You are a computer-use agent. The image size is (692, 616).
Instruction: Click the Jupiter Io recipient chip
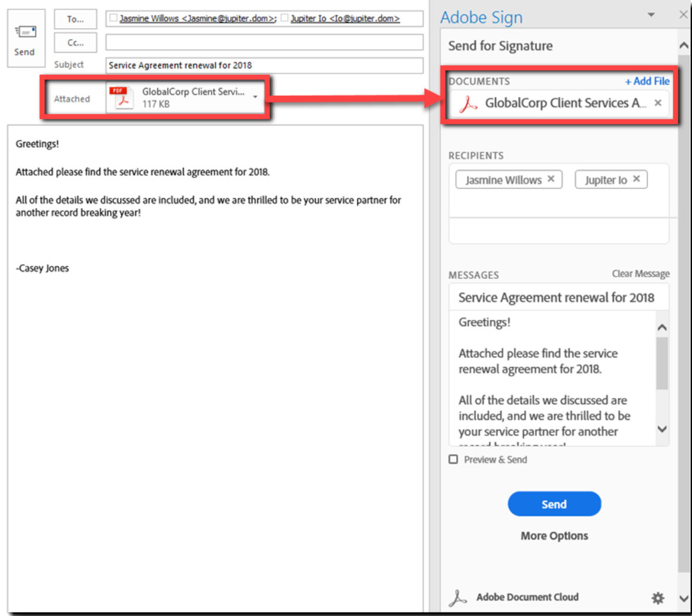click(x=611, y=180)
